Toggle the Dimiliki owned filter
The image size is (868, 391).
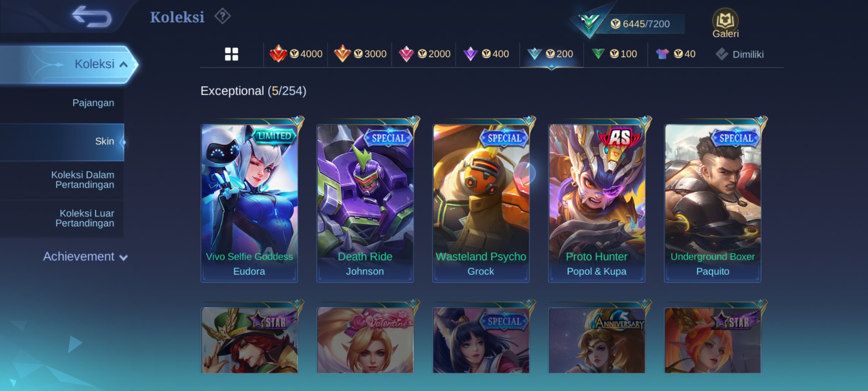coord(740,54)
